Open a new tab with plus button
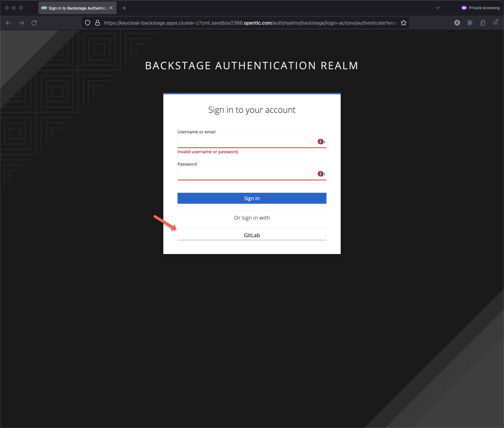 click(x=124, y=8)
